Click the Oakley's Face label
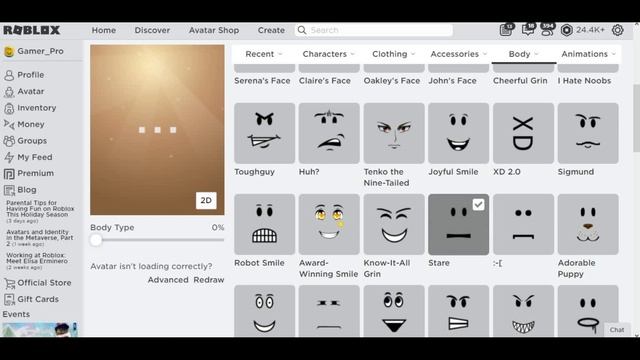This screenshot has width=640, height=360. (x=392, y=81)
